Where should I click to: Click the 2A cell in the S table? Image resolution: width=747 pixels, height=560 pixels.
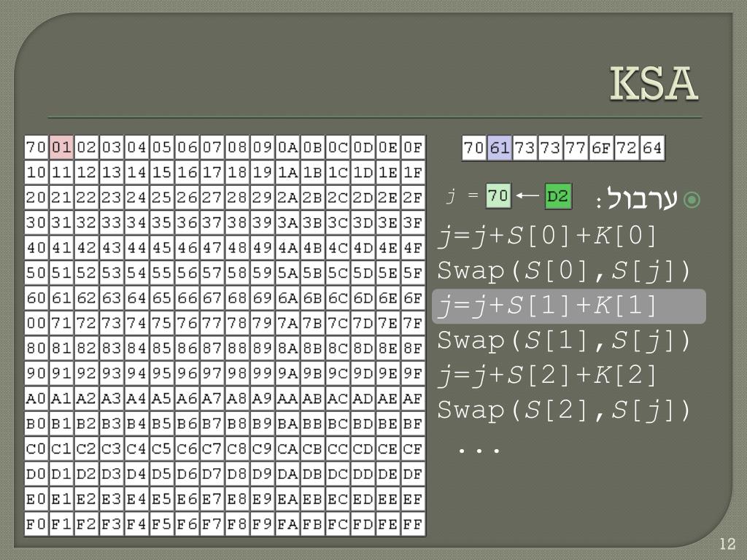[x=287, y=198]
